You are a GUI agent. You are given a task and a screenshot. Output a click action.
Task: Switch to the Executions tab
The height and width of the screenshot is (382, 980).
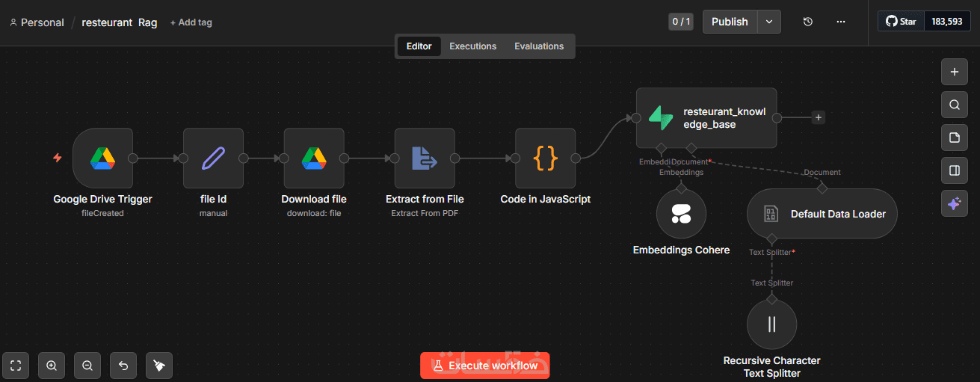pyautogui.click(x=472, y=46)
